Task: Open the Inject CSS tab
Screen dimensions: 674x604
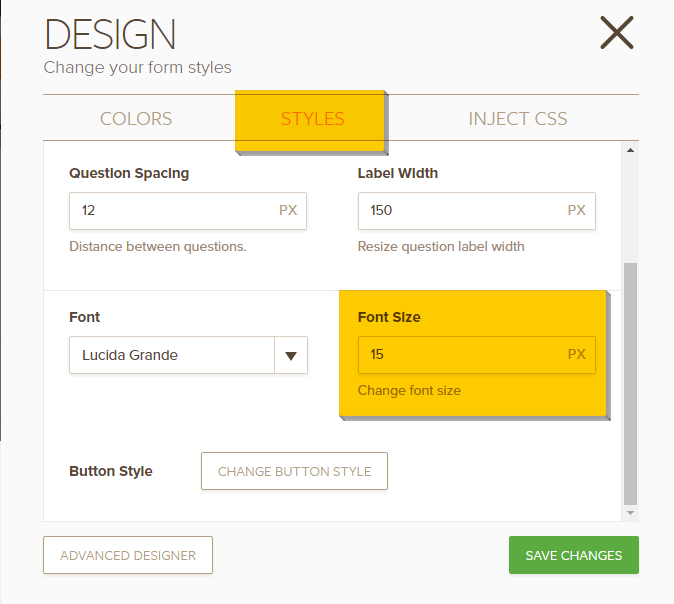Action: pos(517,119)
